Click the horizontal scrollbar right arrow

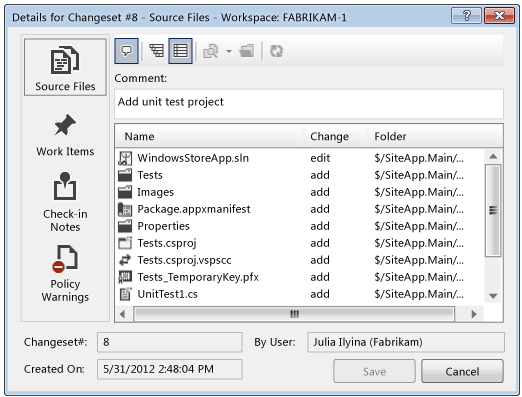(474, 314)
